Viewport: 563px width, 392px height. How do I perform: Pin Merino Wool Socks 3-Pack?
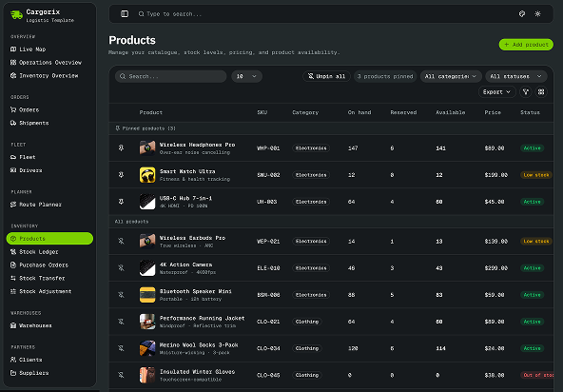[x=122, y=348]
